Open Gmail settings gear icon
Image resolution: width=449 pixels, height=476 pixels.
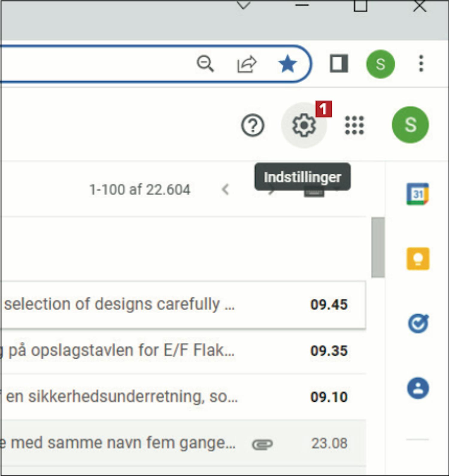tap(304, 125)
